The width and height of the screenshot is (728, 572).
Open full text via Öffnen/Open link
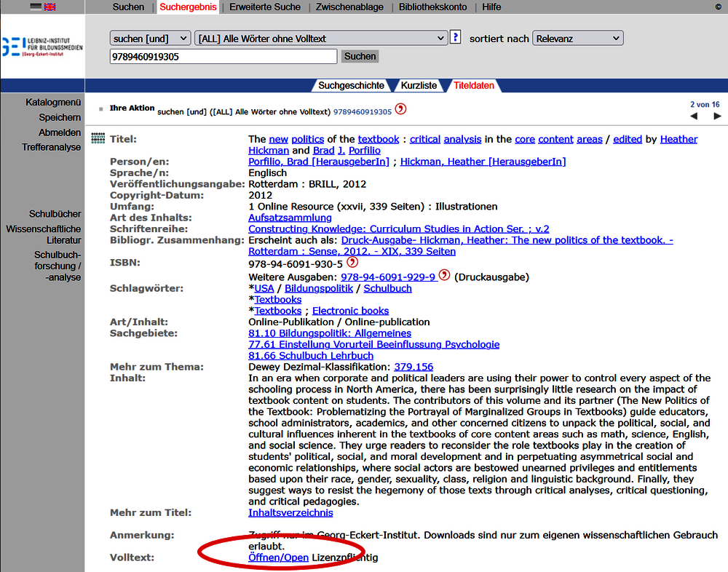pyautogui.click(x=278, y=557)
